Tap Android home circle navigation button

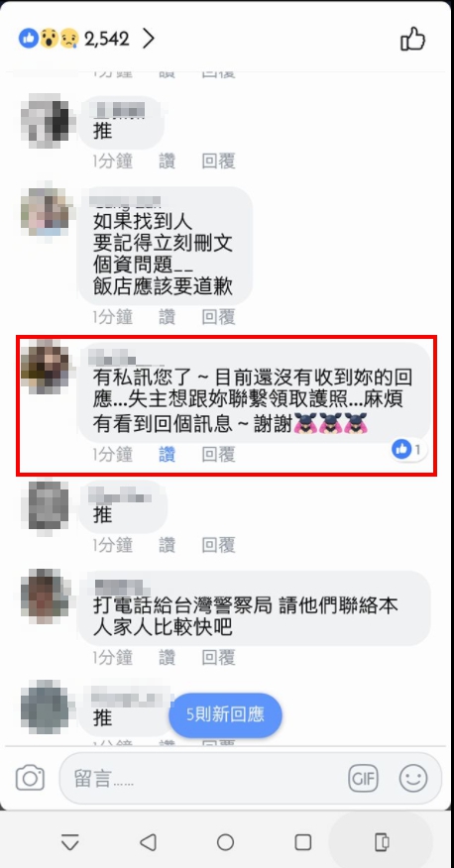[x=225, y=842]
